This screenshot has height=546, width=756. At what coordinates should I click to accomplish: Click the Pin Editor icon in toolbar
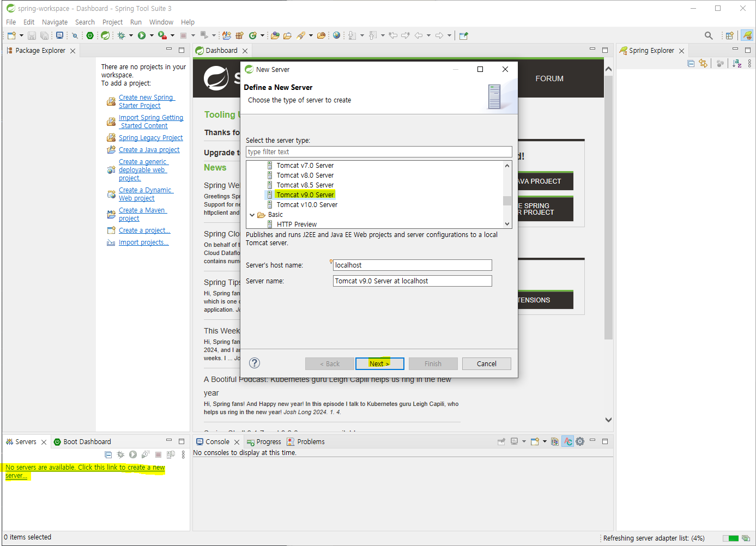464,35
